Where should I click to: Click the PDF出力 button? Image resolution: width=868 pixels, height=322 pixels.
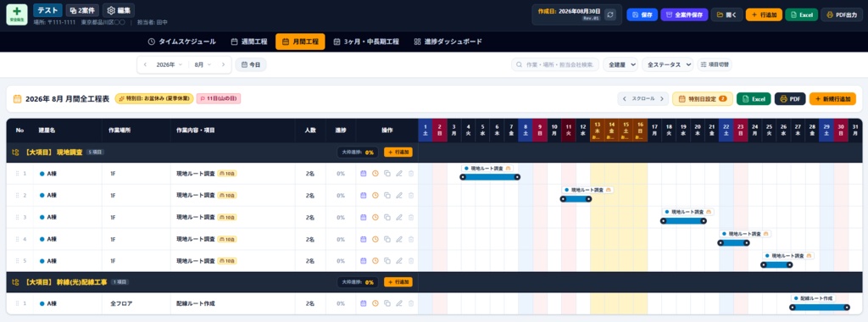coord(842,15)
